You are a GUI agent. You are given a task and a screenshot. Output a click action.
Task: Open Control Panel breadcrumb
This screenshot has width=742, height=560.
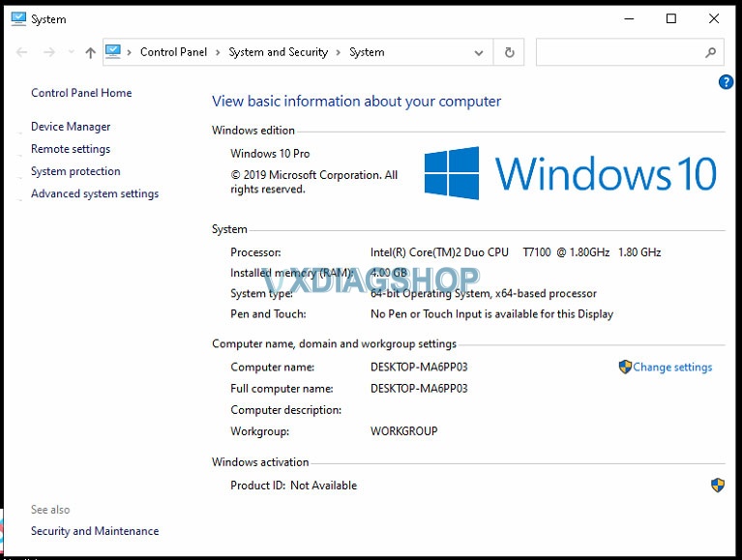[173, 52]
